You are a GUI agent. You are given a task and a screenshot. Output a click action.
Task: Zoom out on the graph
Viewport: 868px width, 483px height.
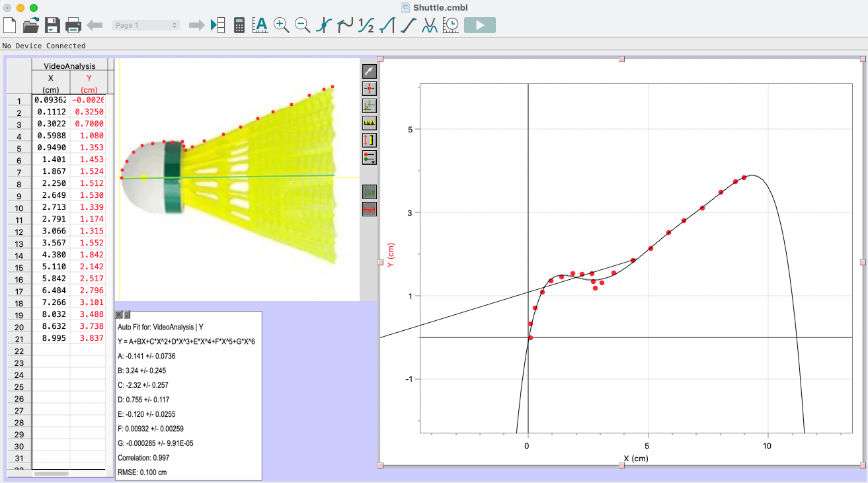[x=302, y=25]
